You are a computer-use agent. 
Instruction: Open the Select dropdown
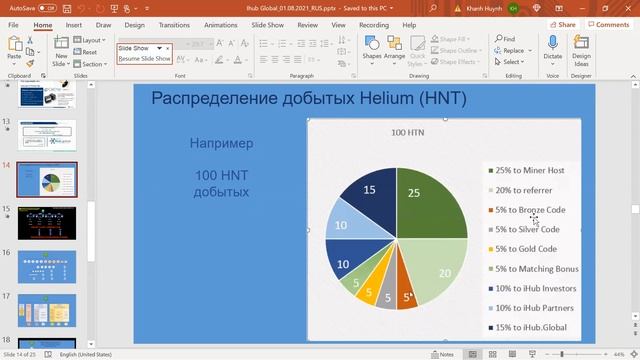click(509, 62)
